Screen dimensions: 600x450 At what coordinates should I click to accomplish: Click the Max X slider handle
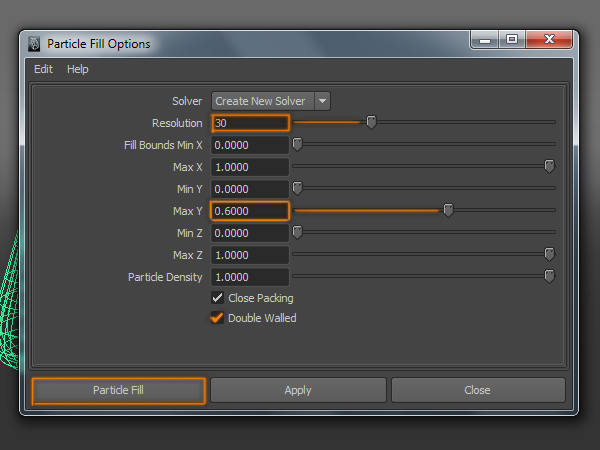coord(549,166)
